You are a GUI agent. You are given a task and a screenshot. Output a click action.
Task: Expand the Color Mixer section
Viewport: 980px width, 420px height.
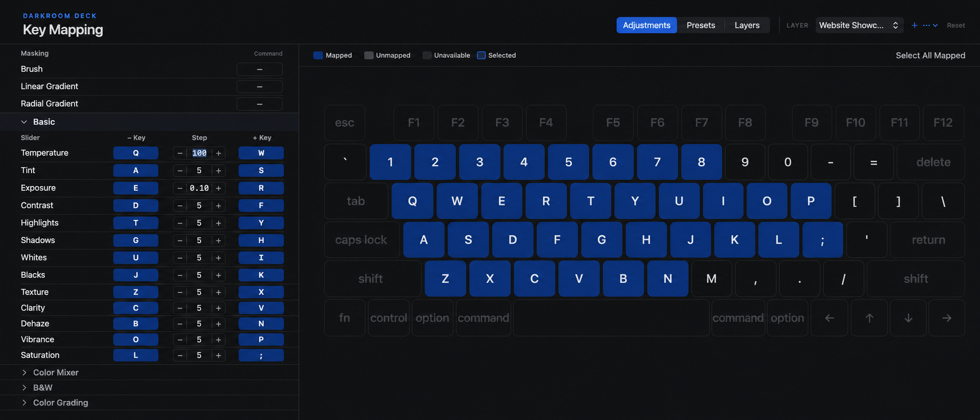click(24, 372)
